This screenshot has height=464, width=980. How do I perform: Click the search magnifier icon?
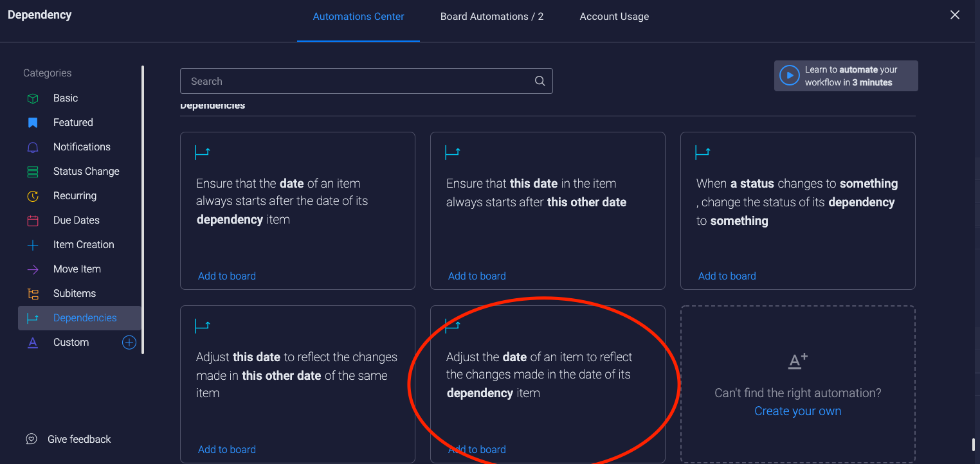540,81
